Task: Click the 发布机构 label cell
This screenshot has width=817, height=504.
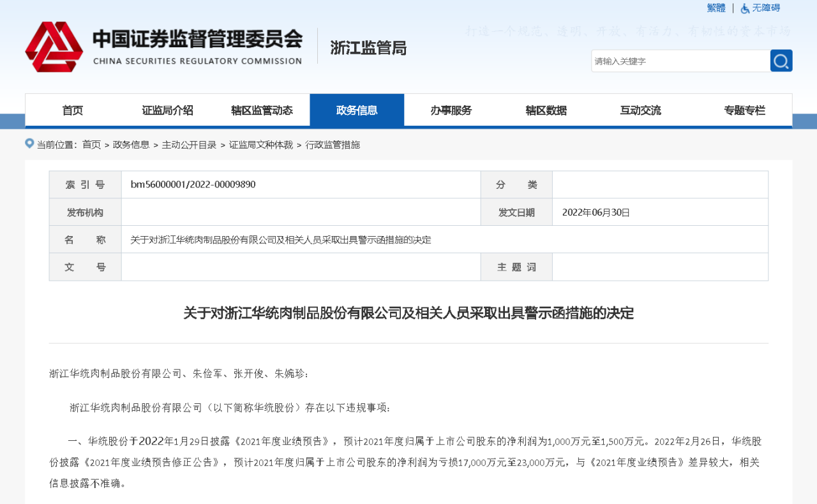Action: 86,212
